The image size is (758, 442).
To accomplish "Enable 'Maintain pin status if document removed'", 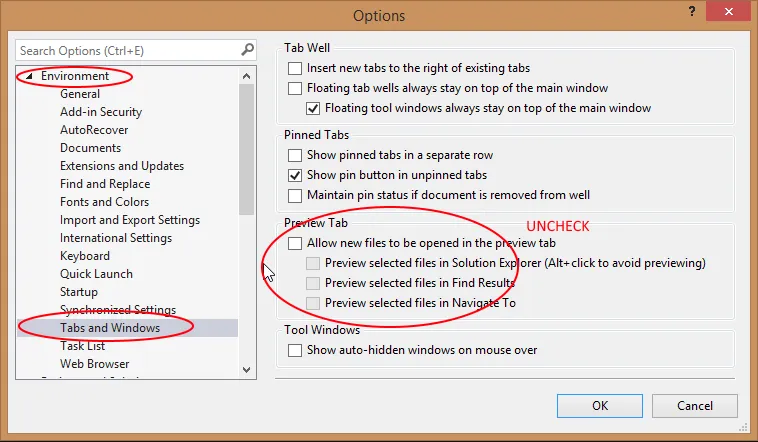I will point(295,195).
